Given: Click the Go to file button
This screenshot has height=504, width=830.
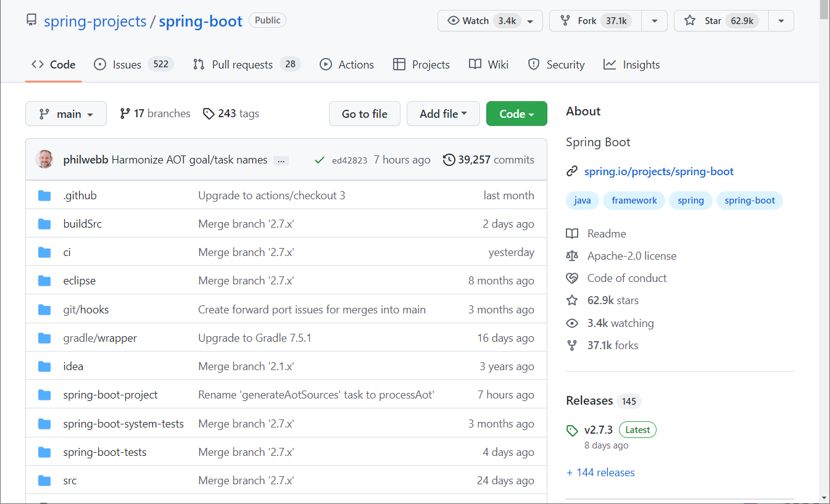Looking at the screenshot, I should 364,114.
